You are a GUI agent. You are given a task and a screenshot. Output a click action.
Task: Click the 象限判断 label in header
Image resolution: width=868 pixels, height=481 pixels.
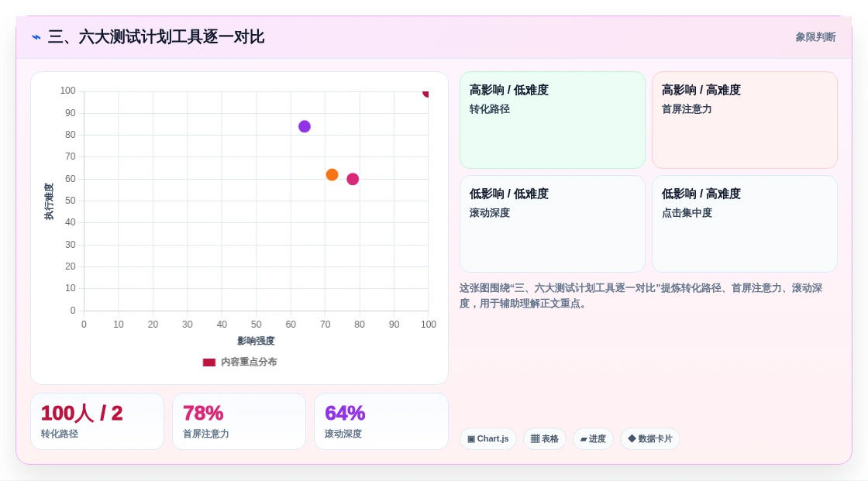click(815, 37)
